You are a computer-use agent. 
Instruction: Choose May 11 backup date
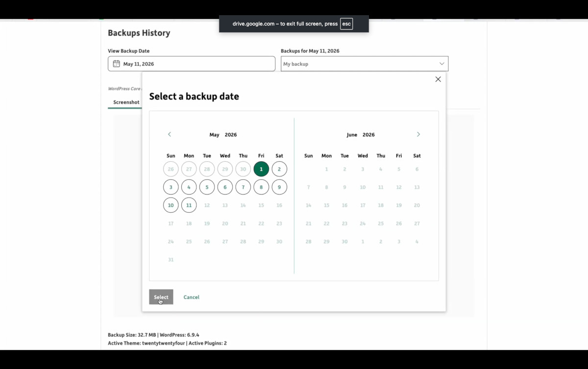[x=189, y=205]
